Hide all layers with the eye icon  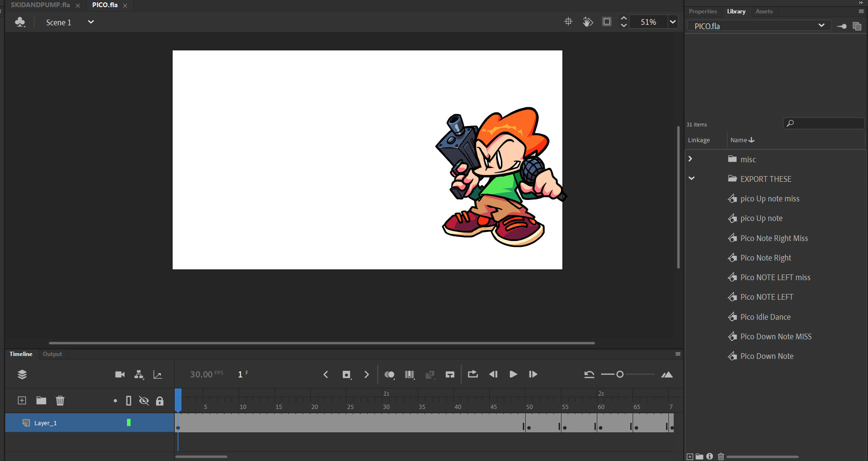pos(144,400)
